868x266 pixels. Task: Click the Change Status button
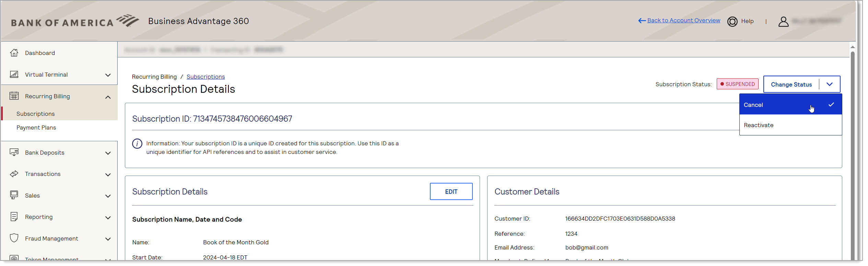click(x=791, y=84)
